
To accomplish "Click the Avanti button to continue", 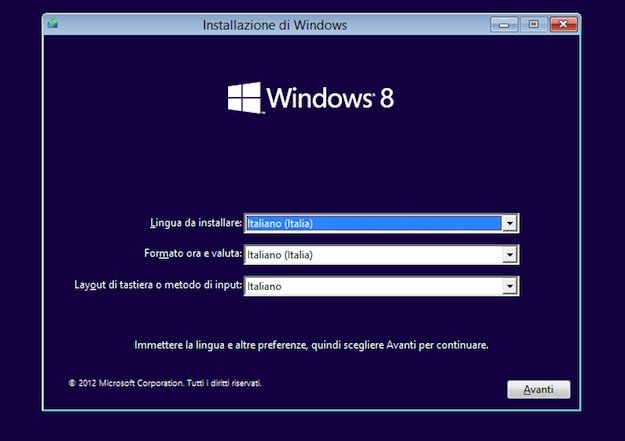I will pos(539,389).
